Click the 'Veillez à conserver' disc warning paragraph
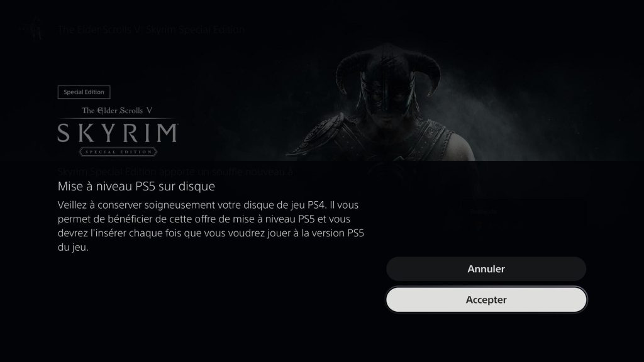The image size is (644, 362). pyautogui.click(x=211, y=226)
